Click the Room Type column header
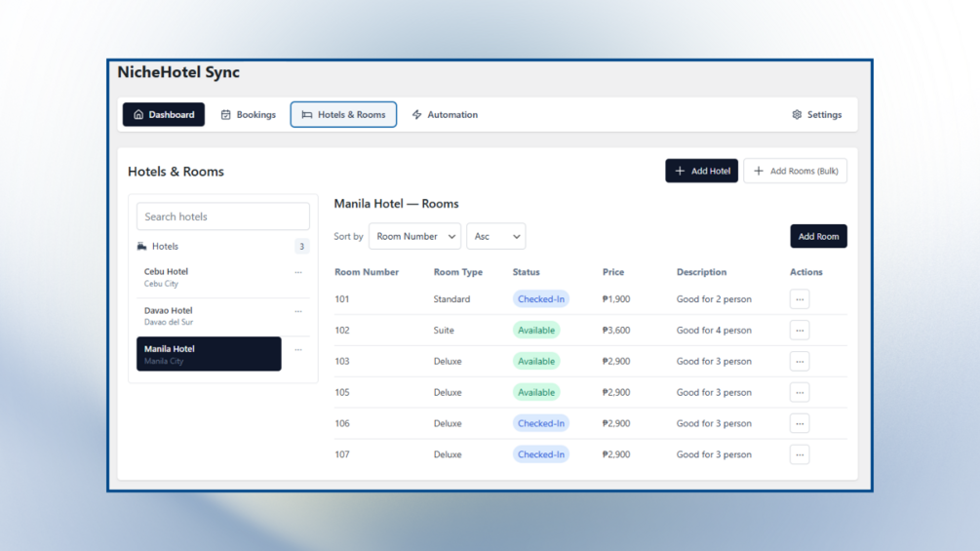This screenshot has width=980, height=551. click(458, 272)
